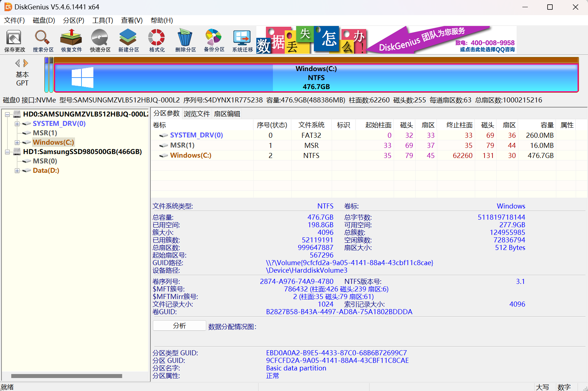Start Quick Partition (快速分区)
588x391 pixels.
[100, 40]
